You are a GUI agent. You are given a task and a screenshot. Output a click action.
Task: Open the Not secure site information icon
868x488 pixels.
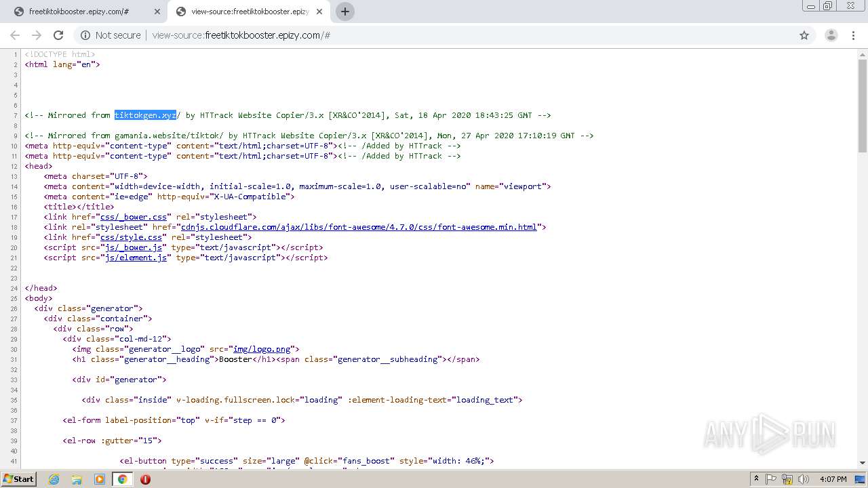pos(85,35)
